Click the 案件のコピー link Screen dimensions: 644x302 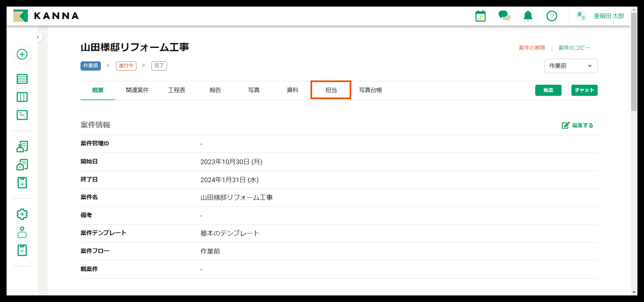click(574, 47)
